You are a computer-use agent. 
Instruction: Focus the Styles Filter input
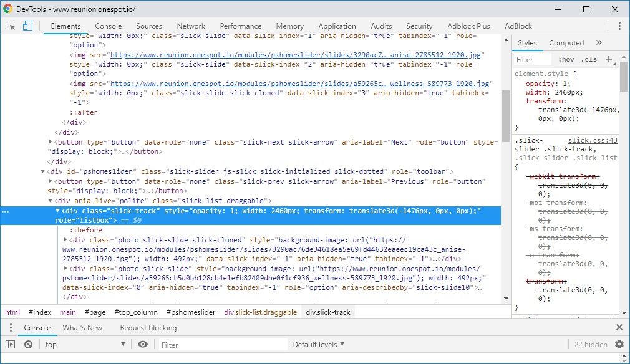coord(533,59)
